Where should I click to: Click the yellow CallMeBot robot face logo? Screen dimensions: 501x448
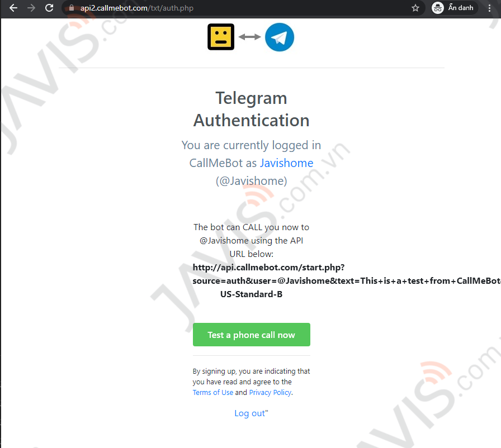pyautogui.click(x=221, y=37)
